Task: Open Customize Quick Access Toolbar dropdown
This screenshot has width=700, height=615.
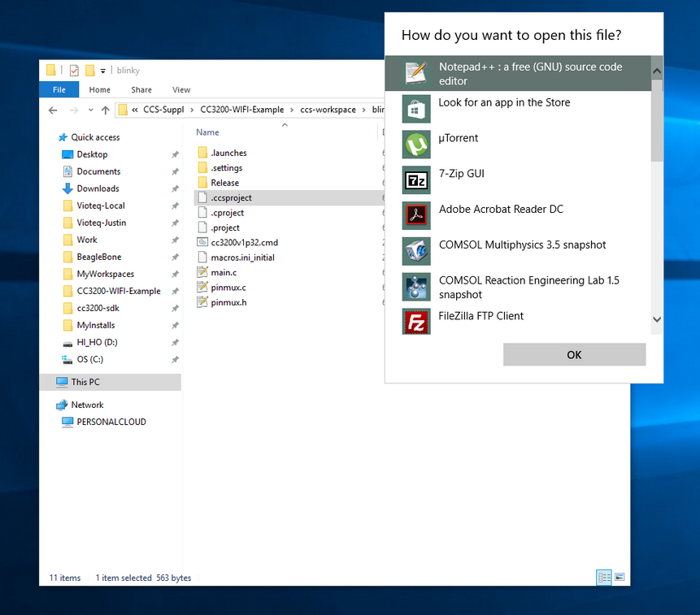Action: [102, 71]
